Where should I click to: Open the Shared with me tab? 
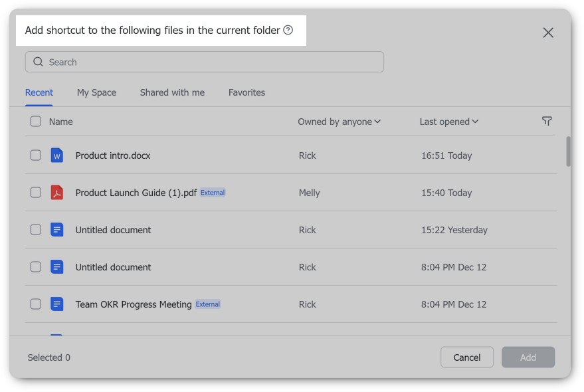pos(172,92)
